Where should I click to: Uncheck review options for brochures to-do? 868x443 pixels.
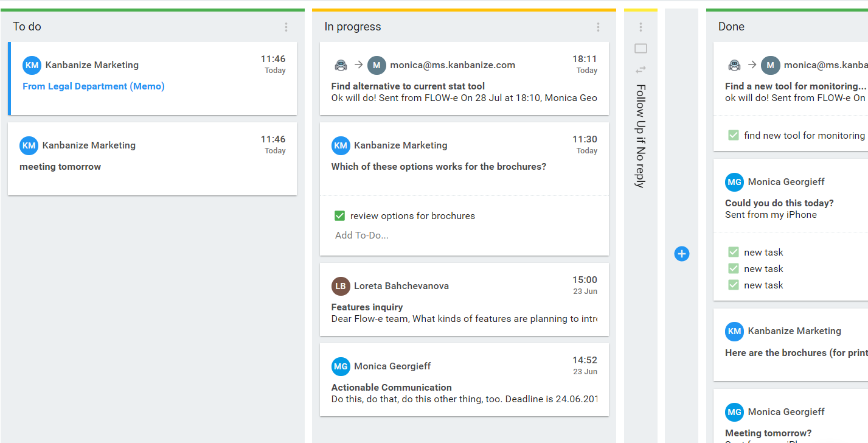(x=340, y=216)
